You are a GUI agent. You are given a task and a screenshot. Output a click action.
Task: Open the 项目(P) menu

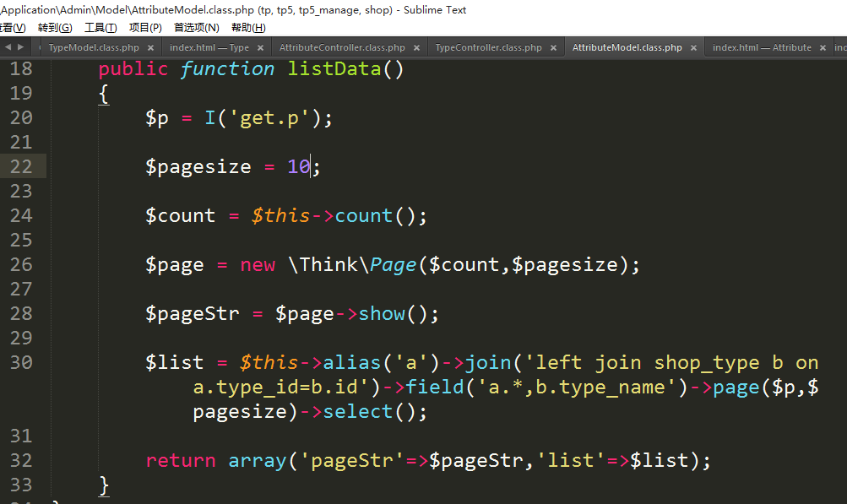(x=145, y=28)
